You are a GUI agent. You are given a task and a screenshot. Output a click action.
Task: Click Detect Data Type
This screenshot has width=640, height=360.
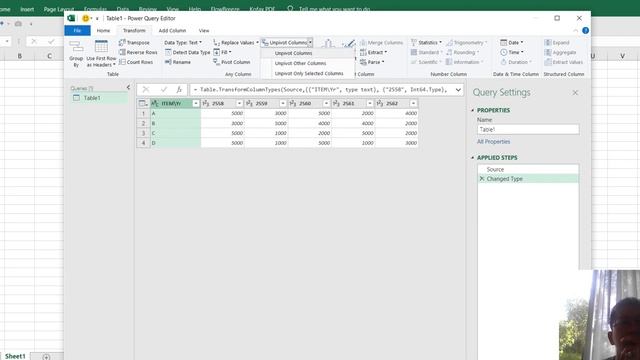[188, 52]
